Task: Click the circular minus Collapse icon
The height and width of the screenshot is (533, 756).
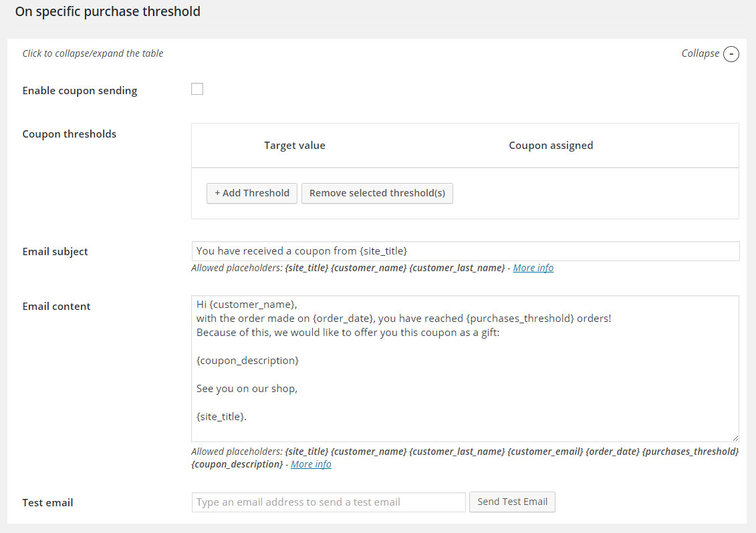Action: pos(731,54)
